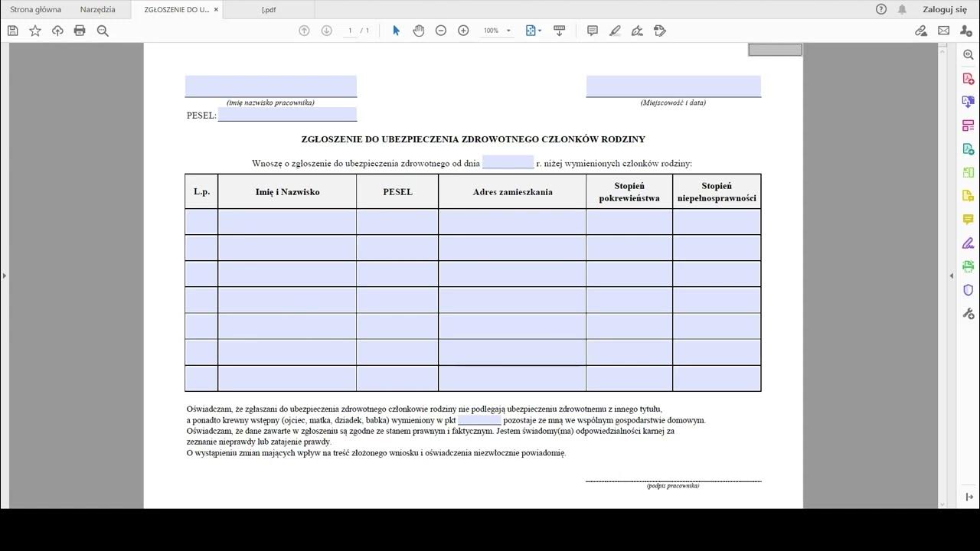
Task: Click the imię nazwisko pracownika field
Action: [x=271, y=86]
